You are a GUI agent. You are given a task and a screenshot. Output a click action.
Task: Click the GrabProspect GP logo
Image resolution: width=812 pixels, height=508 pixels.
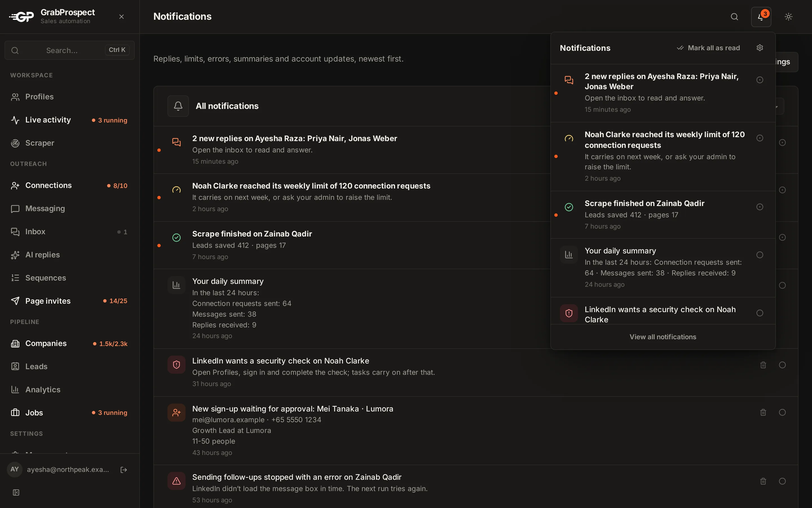[21, 17]
